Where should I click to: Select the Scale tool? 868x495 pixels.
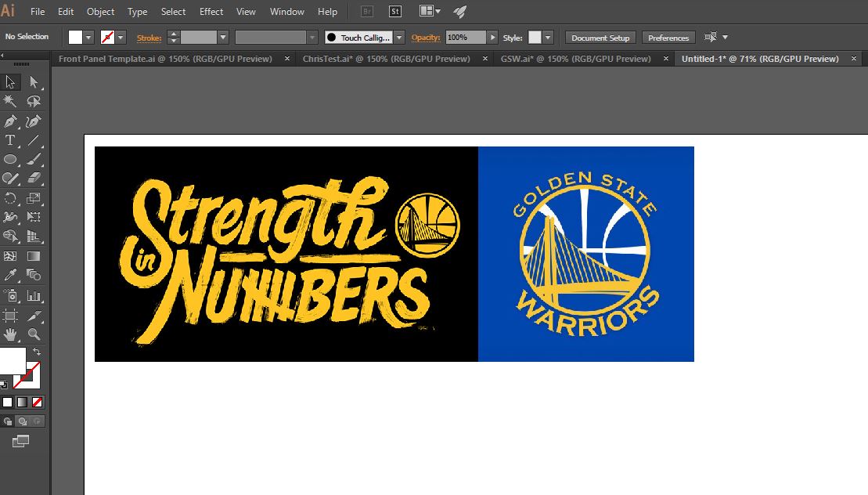point(34,197)
